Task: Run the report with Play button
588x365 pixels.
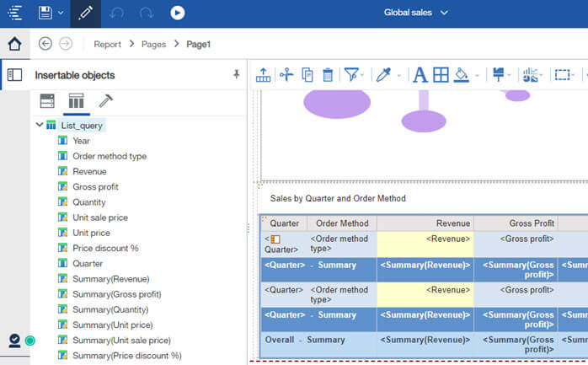Action: 178,13
